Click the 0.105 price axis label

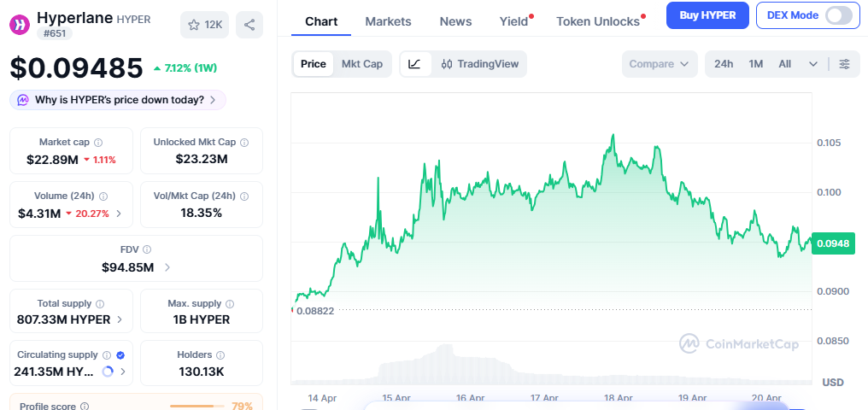tap(829, 143)
